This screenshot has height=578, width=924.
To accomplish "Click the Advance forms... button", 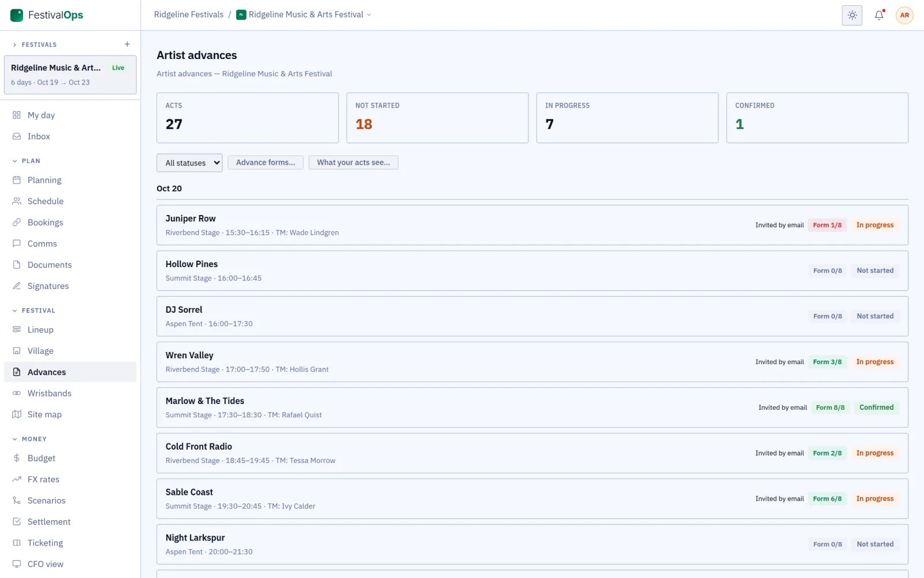I will pos(266,162).
